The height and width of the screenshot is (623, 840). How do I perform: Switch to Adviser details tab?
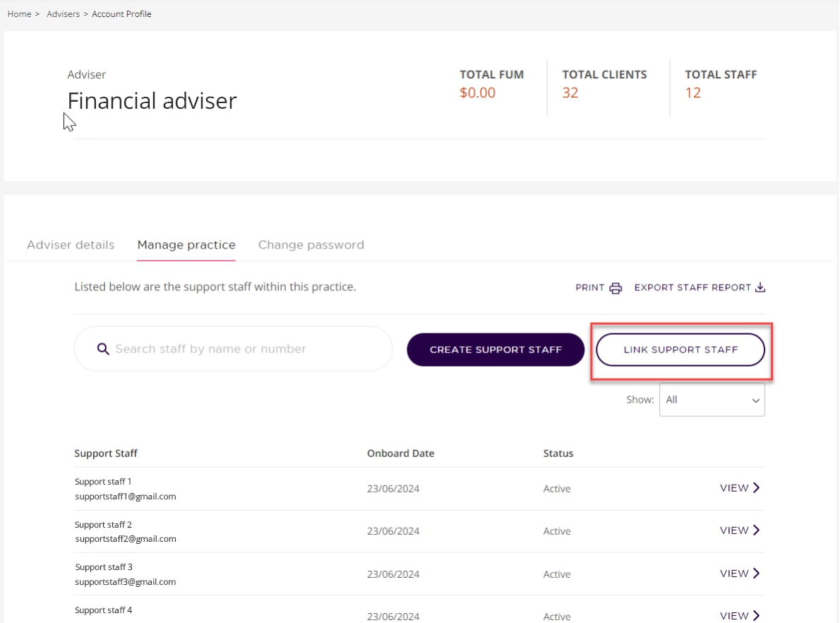pyautogui.click(x=71, y=245)
